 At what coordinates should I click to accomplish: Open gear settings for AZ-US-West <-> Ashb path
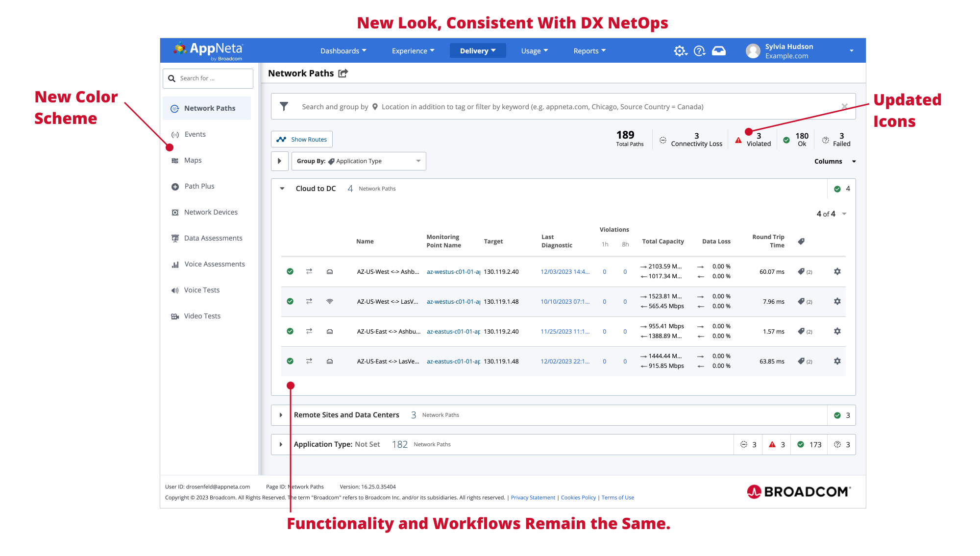[x=837, y=271]
